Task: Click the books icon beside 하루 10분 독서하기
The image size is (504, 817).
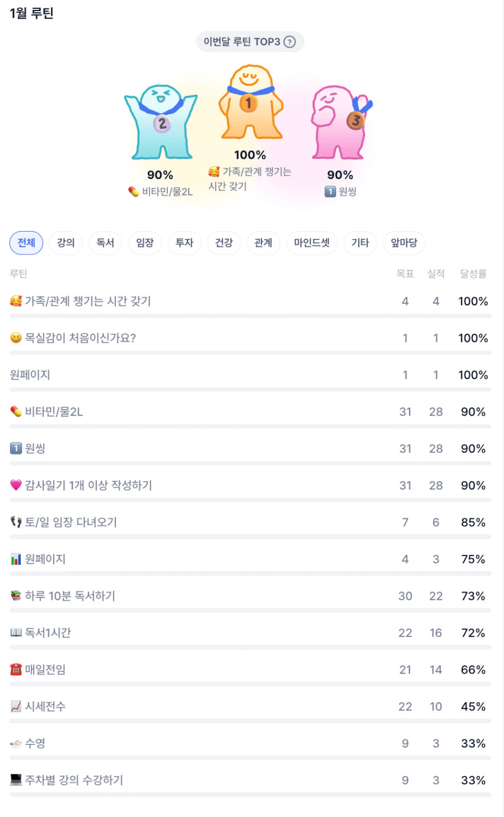Action: coord(16,596)
